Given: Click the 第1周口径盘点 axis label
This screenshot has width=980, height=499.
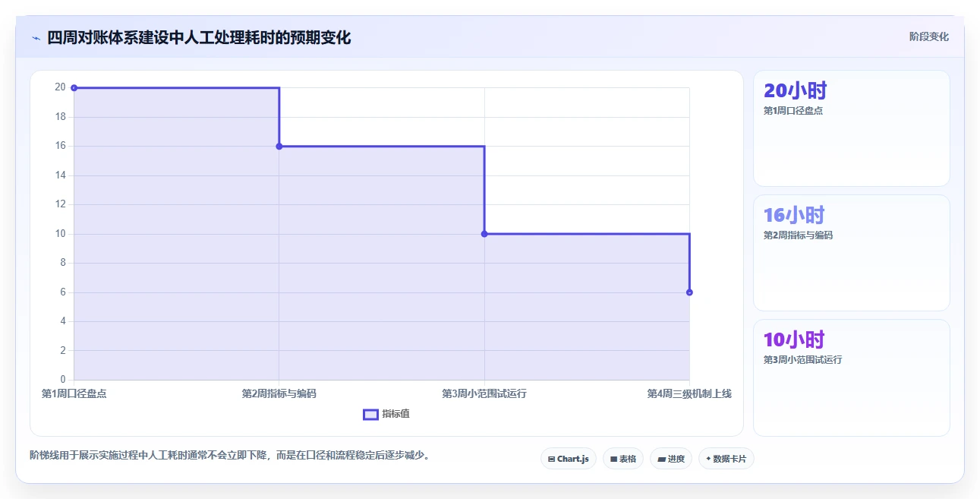Looking at the screenshot, I should tap(74, 393).
